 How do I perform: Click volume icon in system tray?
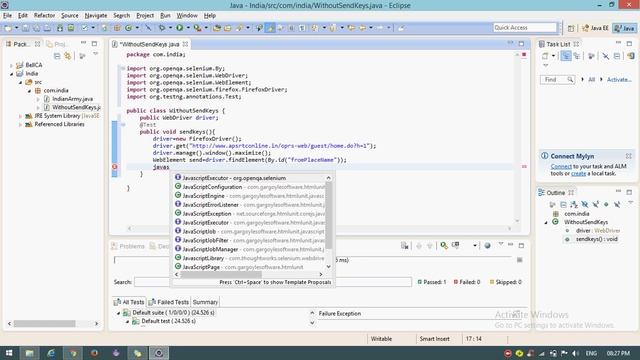pyautogui.click(x=576, y=353)
